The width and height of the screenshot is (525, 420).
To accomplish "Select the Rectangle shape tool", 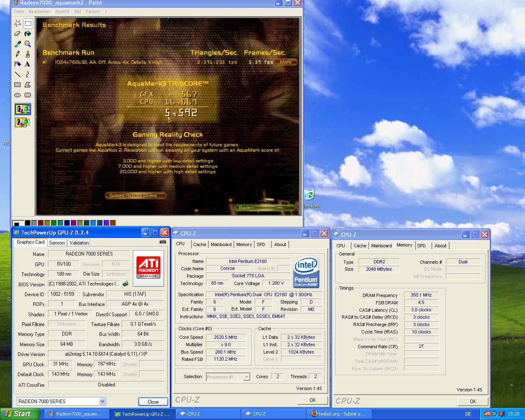I will click(18, 84).
